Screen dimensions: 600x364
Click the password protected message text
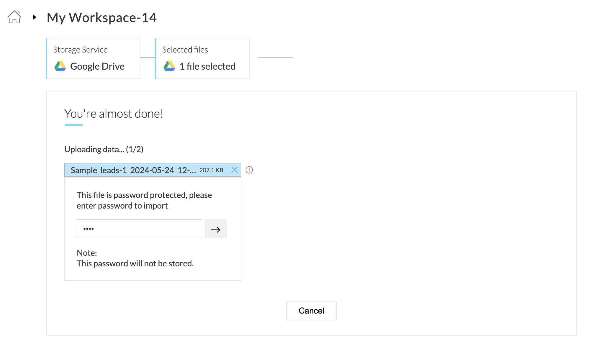pos(144,200)
